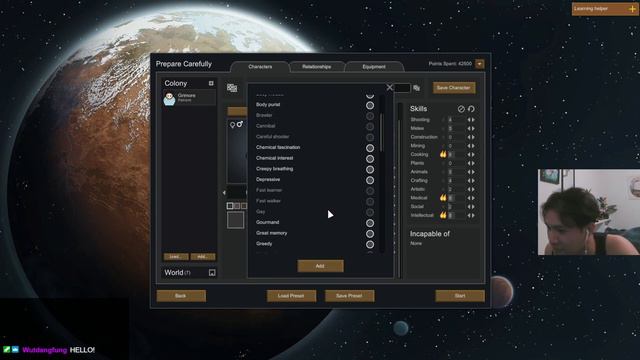Viewport: 640px width, 360px height.
Task: Select the Creepy breathing radio button
Action: (370, 169)
